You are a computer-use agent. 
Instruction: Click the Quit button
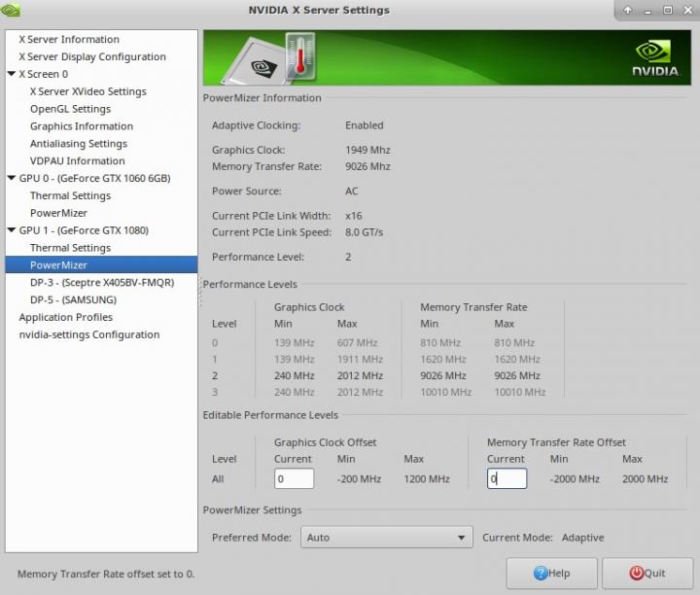click(647, 574)
